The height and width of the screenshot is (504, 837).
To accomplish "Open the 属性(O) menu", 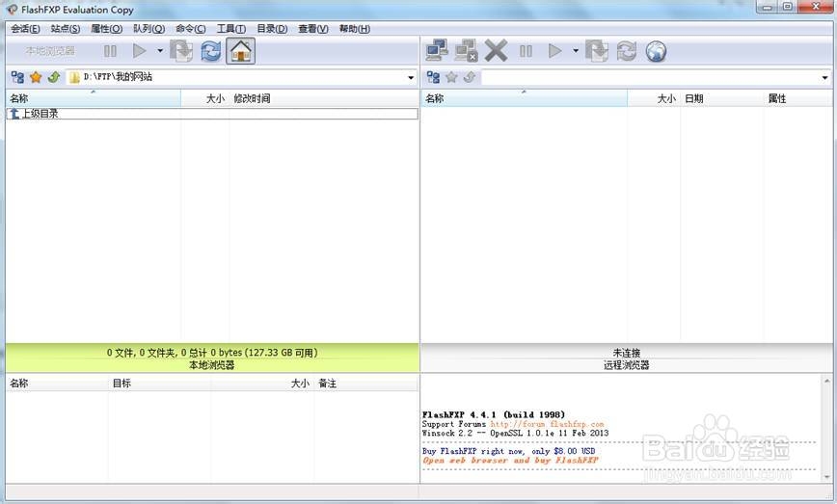I will 106,29.
